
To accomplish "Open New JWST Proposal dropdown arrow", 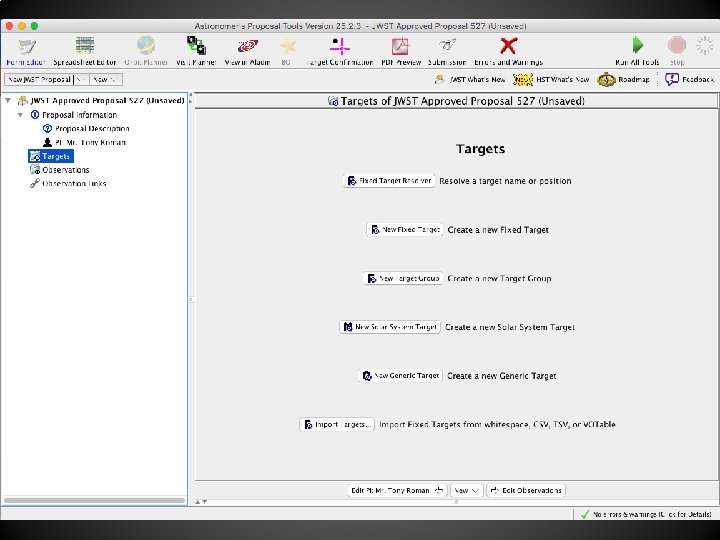I will pos(81,79).
